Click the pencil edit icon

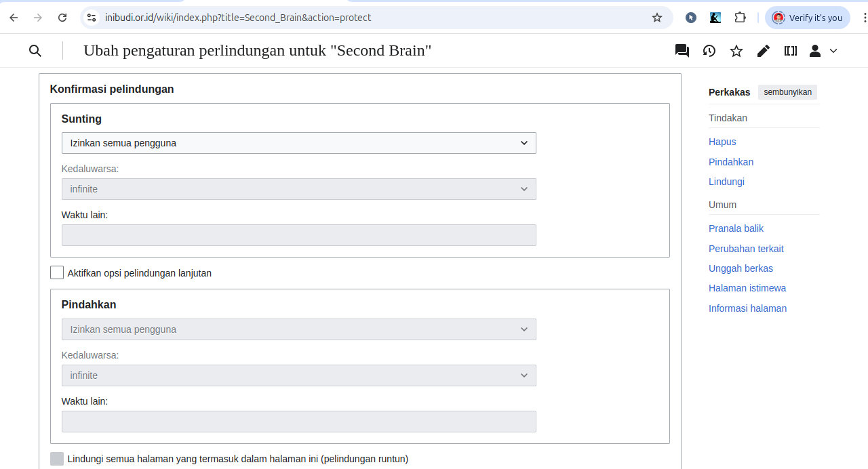[x=764, y=51]
